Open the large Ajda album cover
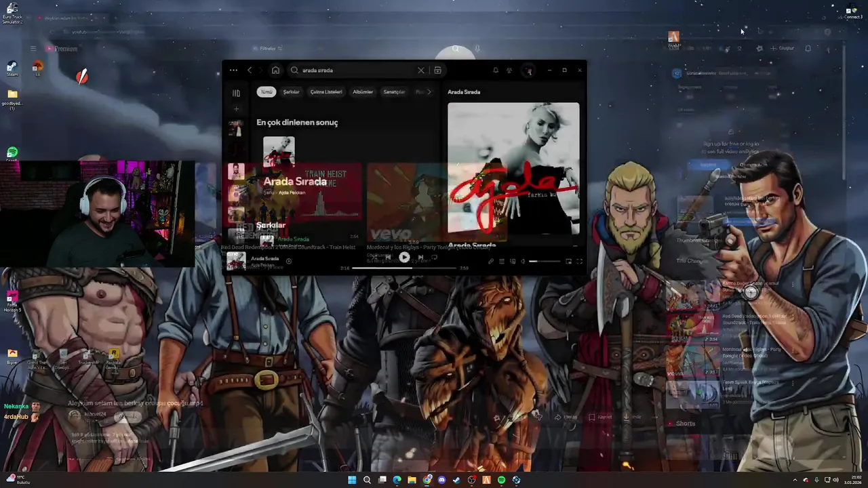This screenshot has height=488, width=868. (513, 168)
